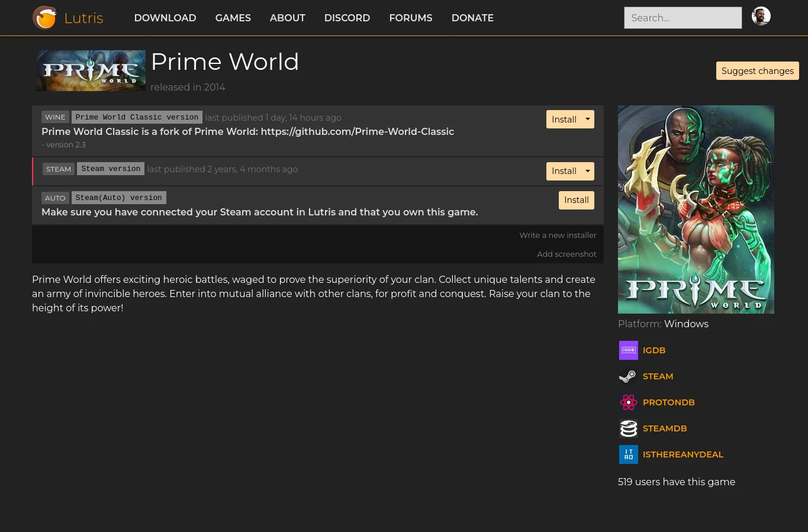Screen dimensions: 808x532
Task: Open ProtonDB using its atom icon
Action: 628,402
